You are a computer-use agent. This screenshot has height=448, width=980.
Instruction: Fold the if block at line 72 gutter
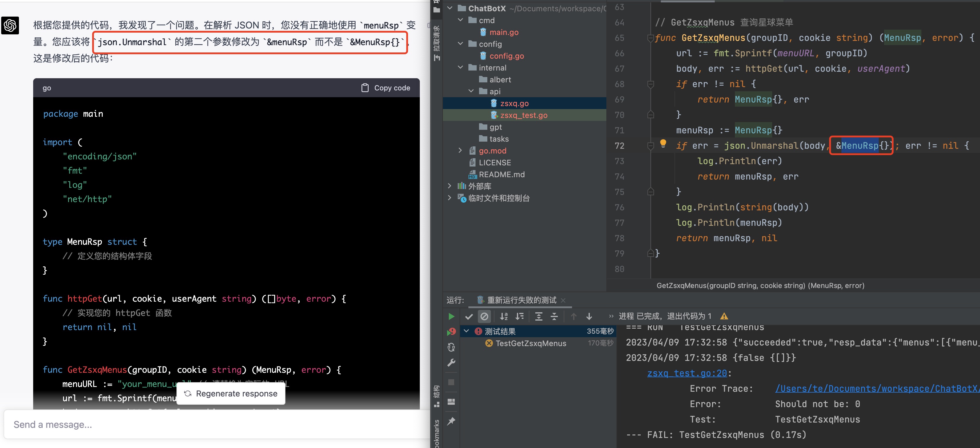click(x=650, y=145)
